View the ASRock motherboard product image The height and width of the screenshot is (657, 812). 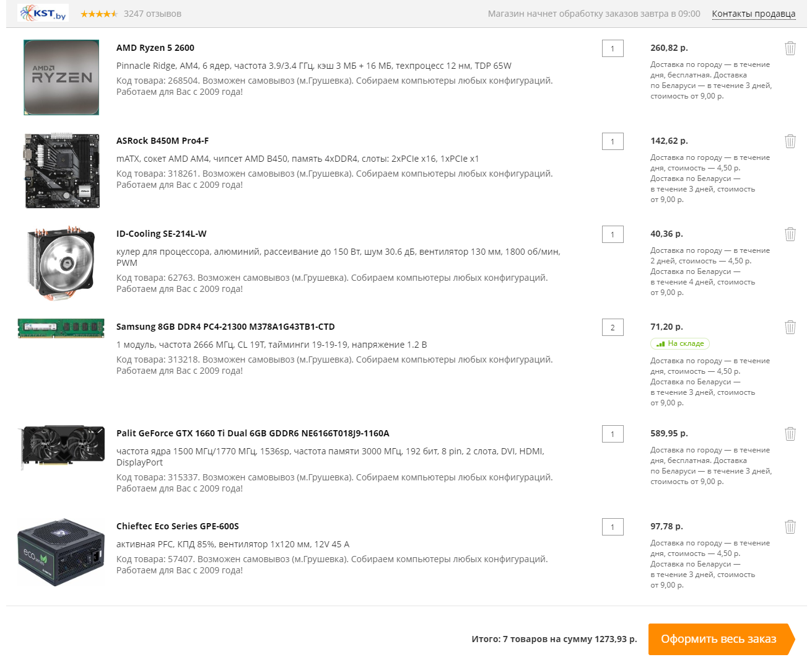coord(62,170)
